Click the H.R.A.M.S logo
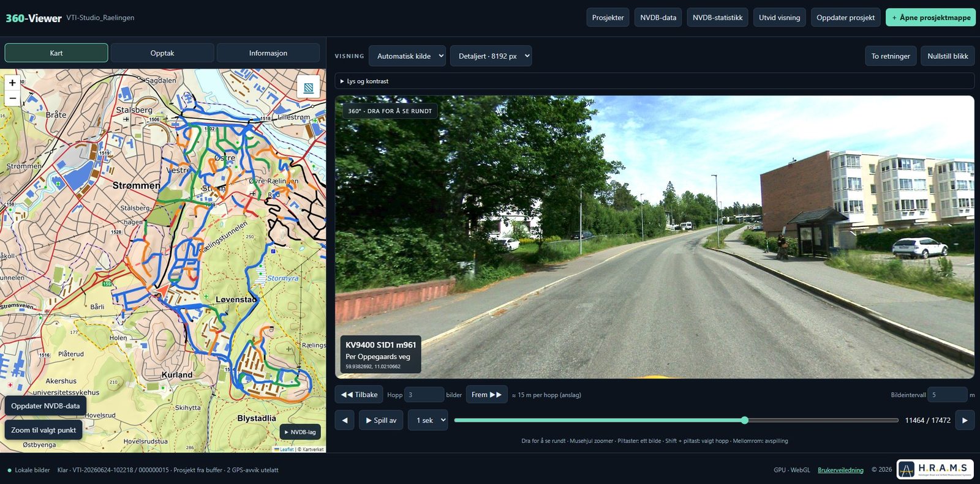 (935, 469)
